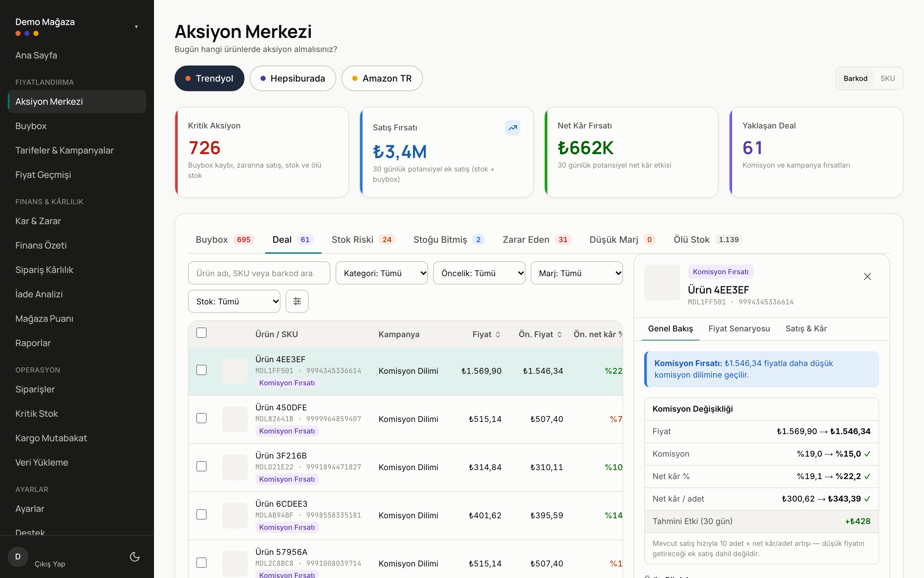Open the Satış & Kâr panel tab
This screenshot has height=578, width=924.
[806, 329]
